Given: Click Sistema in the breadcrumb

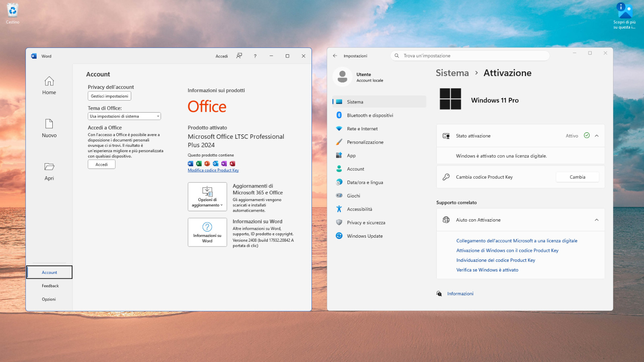Looking at the screenshot, I should [452, 73].
